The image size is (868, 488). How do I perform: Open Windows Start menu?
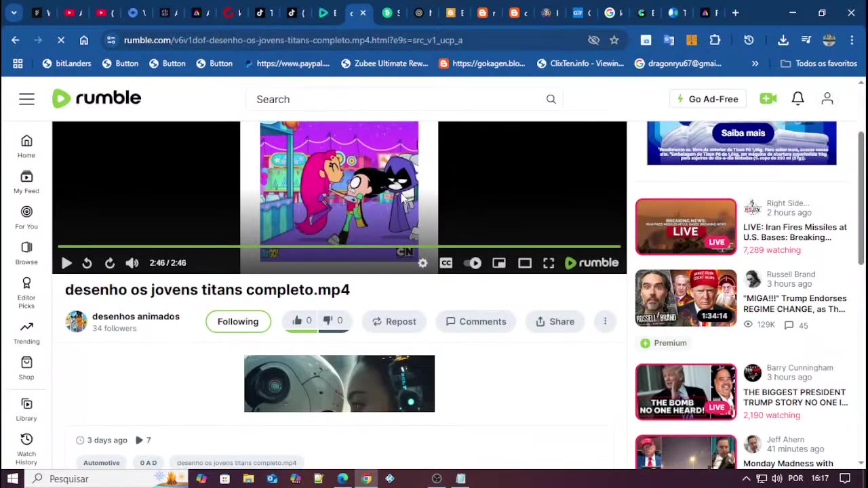click(13, 479)
